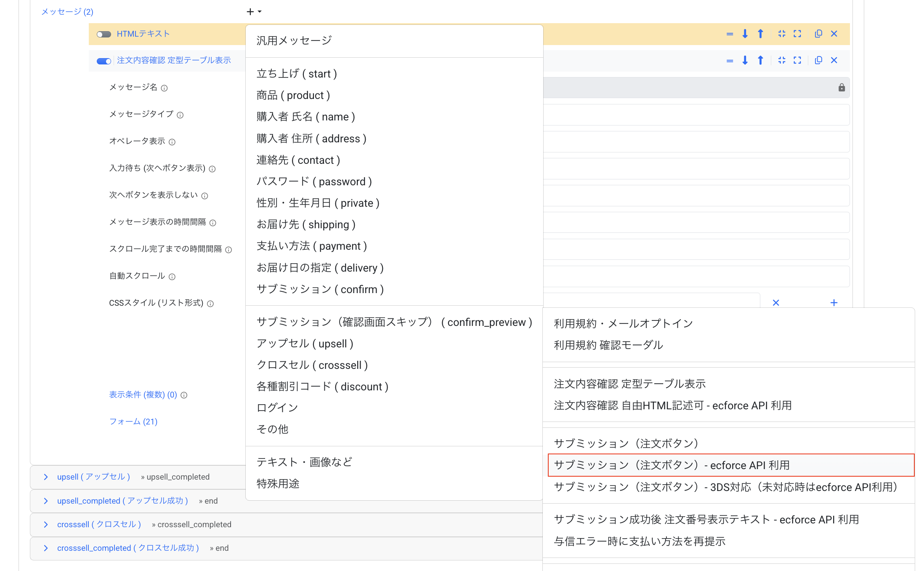
Task: Expand the upsell_completed section
Action: [46, 501]
